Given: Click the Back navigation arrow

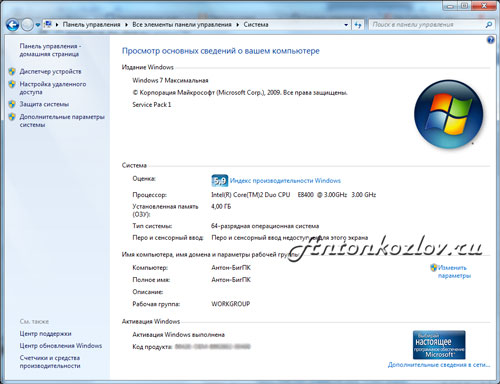Looking at the screenshot, I should (12, 25).
